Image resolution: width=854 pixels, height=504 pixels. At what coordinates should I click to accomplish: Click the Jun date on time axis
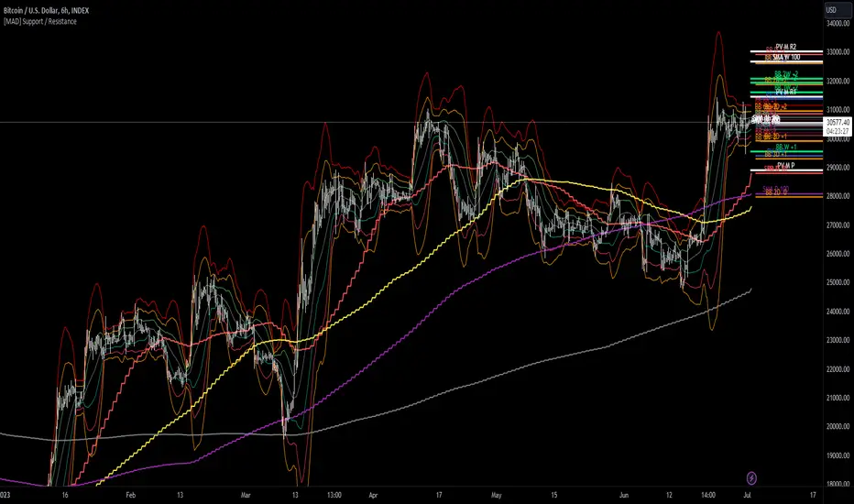(x=624, y=495)
